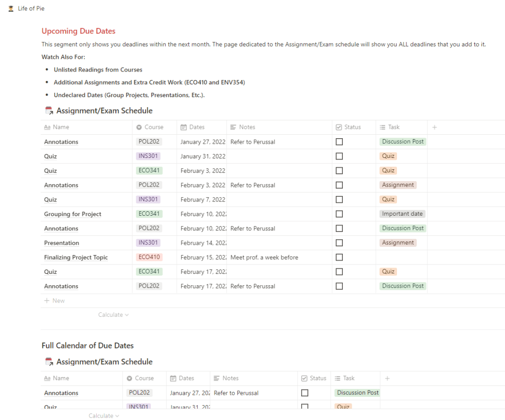Viewport: 505px width, 420px height.
Task: Mark the February 17 Quiz status complete
Action: coord(339,271)
